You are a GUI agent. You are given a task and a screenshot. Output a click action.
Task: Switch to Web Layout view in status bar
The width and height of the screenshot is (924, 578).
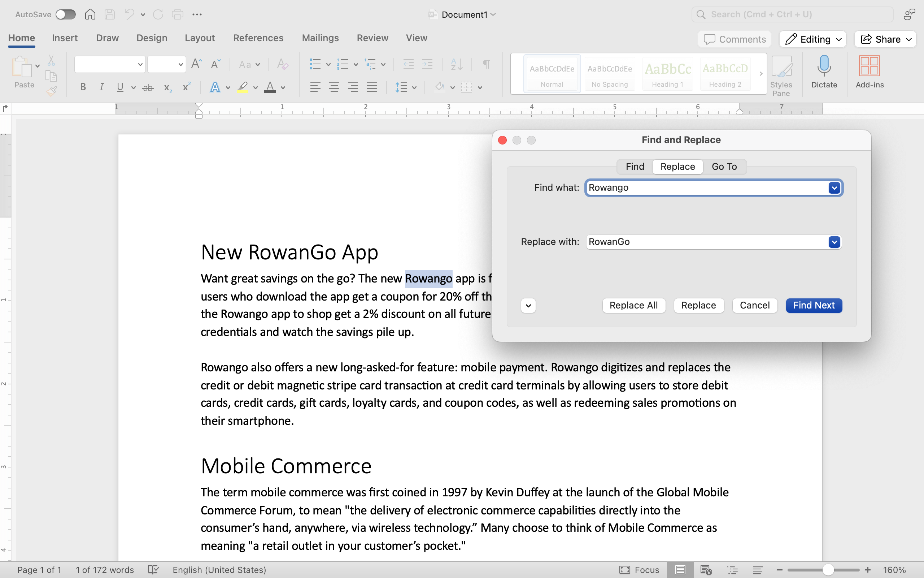click(706, 570)
